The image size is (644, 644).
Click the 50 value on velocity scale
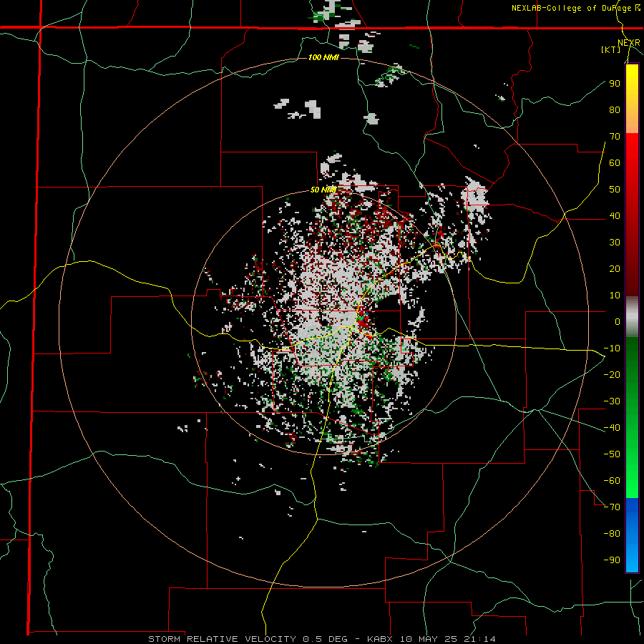(x=615, y=190)
